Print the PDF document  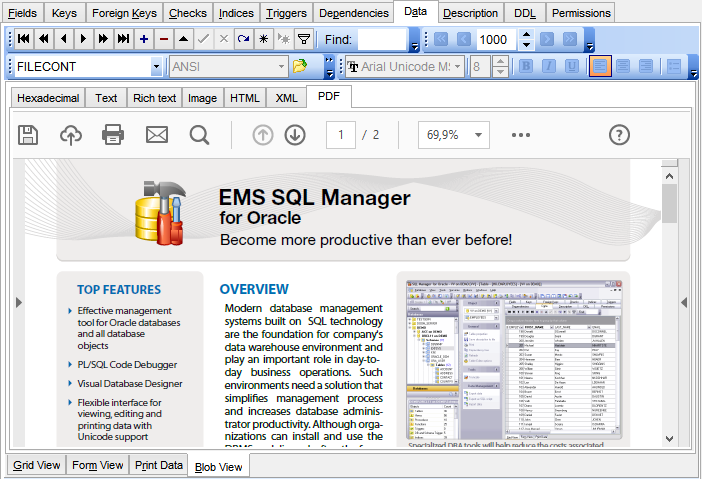click(x=113, y=135)
